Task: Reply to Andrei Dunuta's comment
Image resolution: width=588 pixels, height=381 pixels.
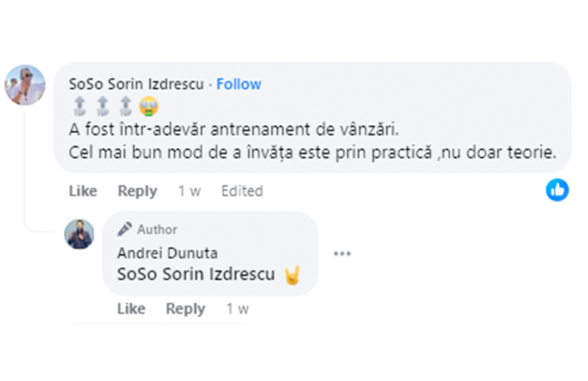Action: click(x=185, y=309)
